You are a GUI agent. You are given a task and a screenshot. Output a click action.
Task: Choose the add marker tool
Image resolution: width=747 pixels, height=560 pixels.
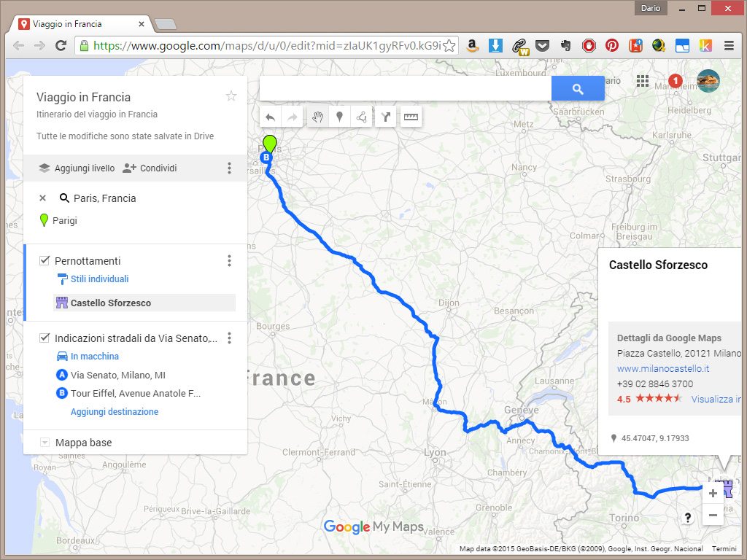339,117
